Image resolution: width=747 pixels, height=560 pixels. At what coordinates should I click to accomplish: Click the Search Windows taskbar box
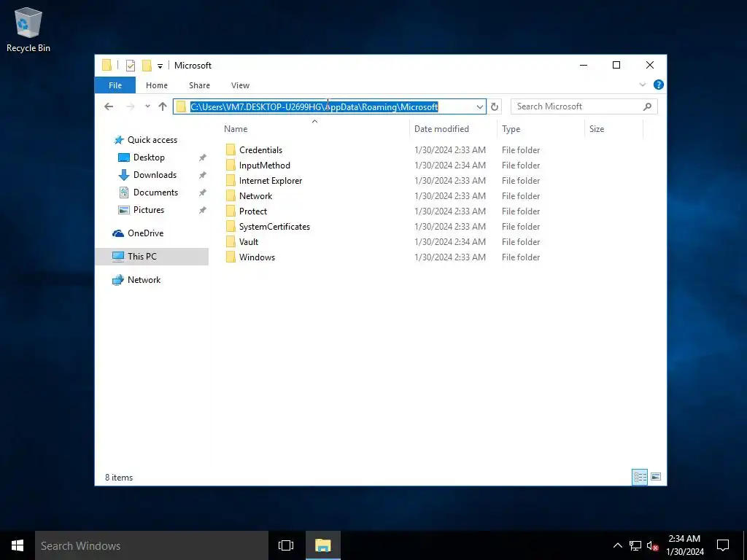152,545
